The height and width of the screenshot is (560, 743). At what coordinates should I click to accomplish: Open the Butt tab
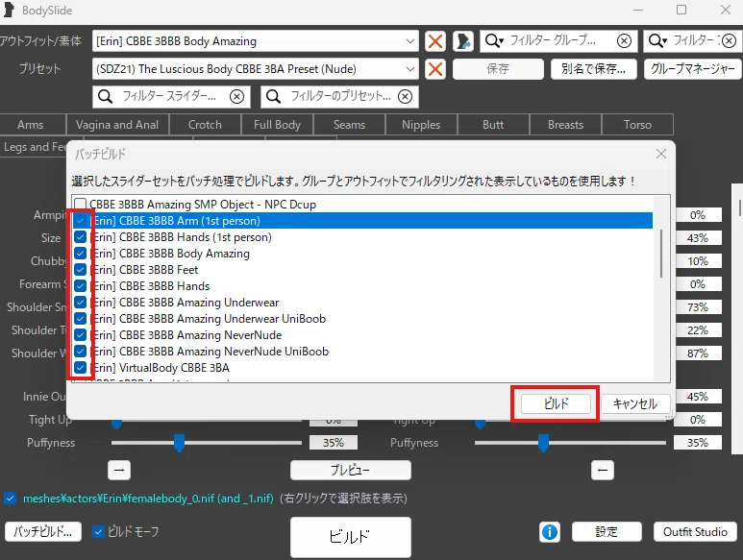(x=493, y=125)
